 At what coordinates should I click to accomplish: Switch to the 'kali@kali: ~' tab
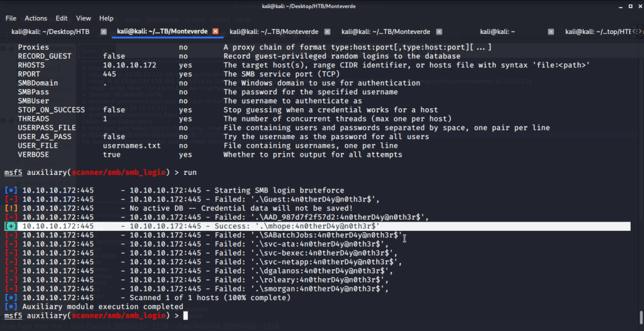pos(497,31)
